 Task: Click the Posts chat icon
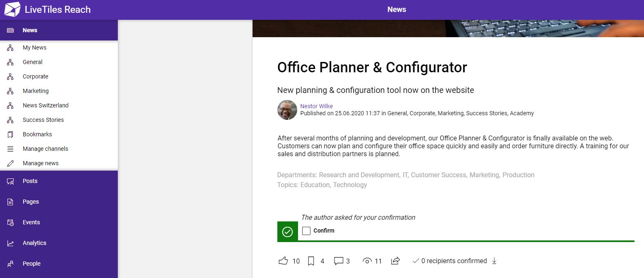10,181
